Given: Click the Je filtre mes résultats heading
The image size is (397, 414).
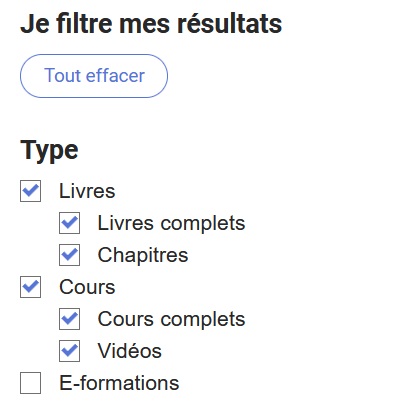Looking at the screenshot, I should tap(151, 24).
